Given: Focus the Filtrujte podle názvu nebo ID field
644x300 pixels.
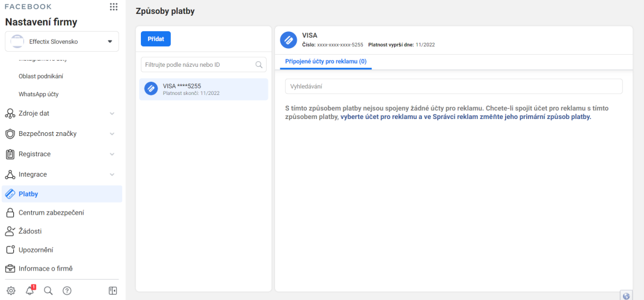Looking at the screenshot, I should [203, 64].
